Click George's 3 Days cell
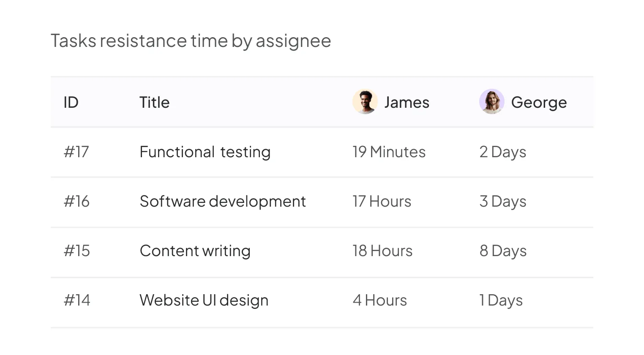 503,201
